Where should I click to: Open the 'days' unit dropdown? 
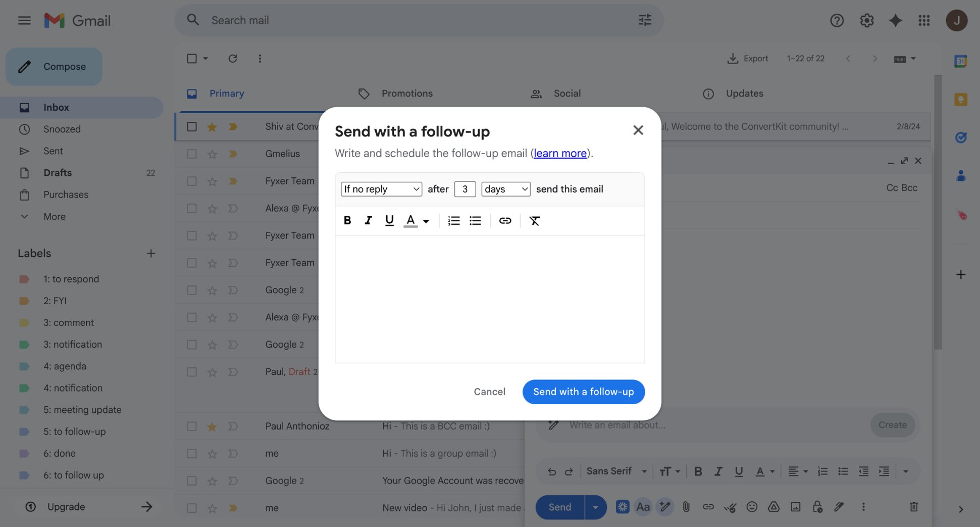coord(505,189)
